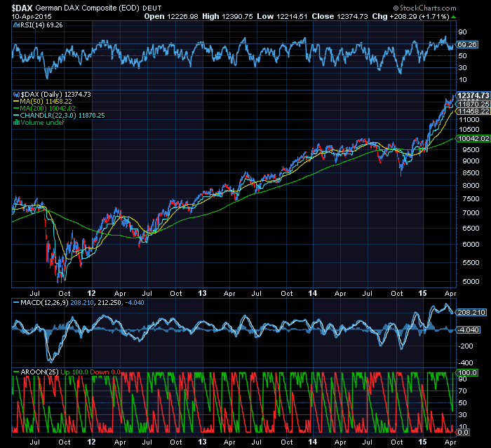Click the RSI(14) 69.26 legend label
Viewport: 491px width, 448px height.
(41, 25)
